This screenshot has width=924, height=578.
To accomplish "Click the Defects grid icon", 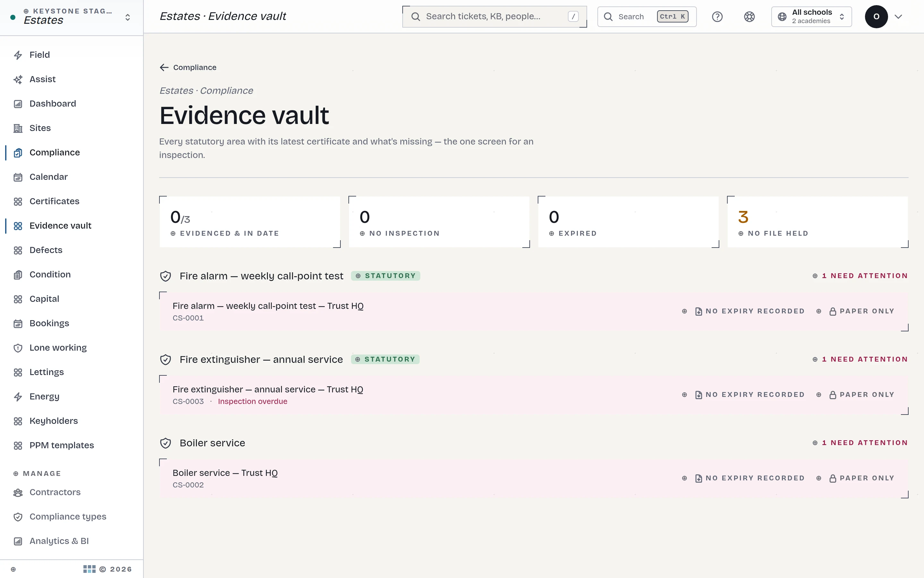I will (18, 250).
